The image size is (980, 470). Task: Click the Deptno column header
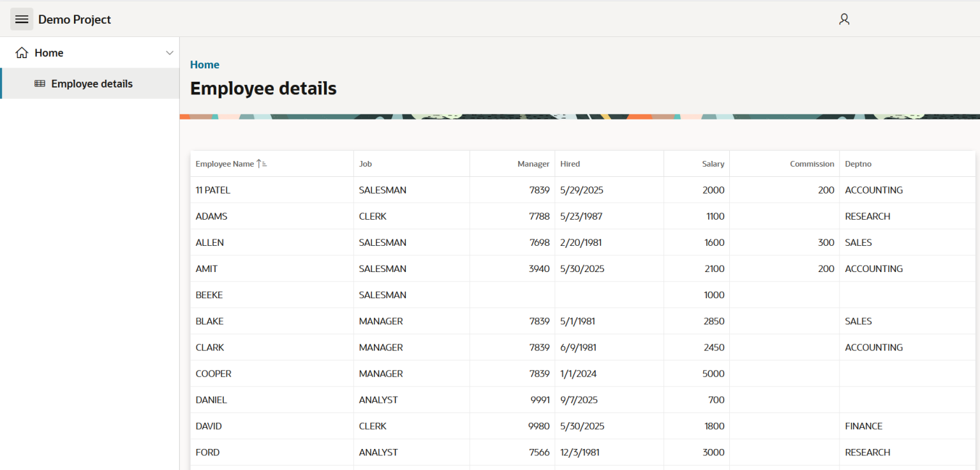pos(858,163)
